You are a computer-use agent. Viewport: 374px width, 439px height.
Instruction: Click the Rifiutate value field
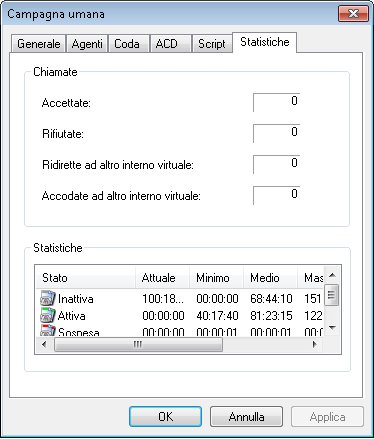point(277,133)
